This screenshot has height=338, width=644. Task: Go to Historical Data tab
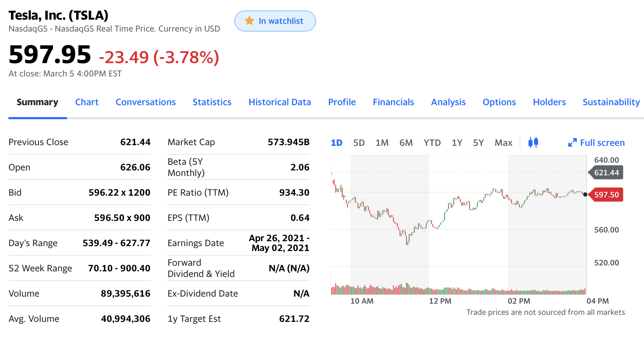coord(280,102)
